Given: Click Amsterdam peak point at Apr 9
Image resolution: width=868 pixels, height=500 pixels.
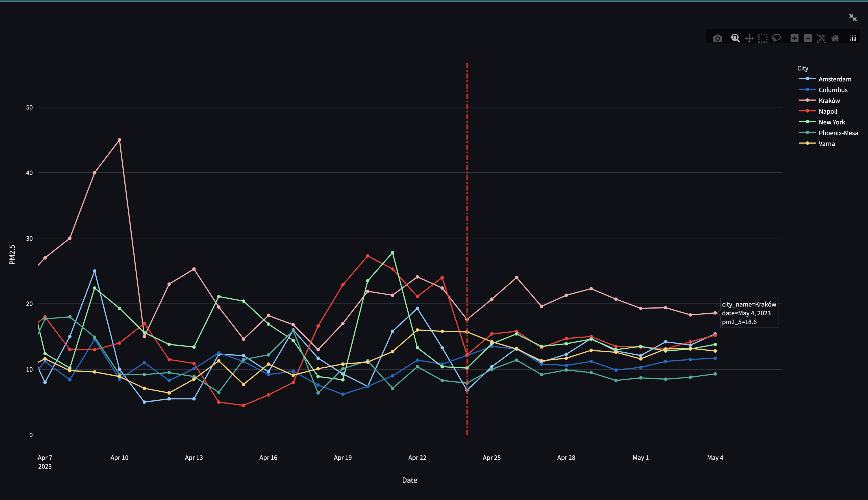Looking at the screenshot, I should pyautogui.click(x=95, y=271).
